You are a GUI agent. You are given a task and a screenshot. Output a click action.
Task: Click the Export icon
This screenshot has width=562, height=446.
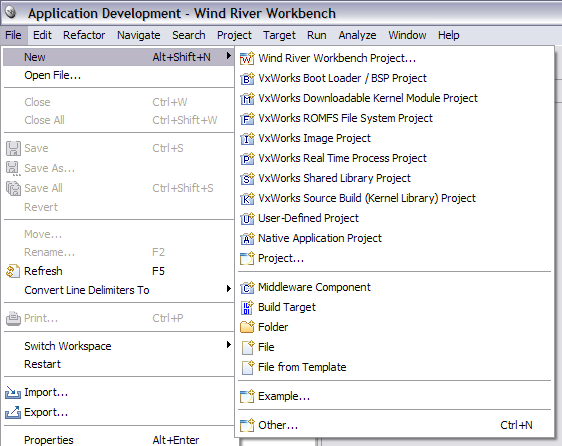point(13,413)
